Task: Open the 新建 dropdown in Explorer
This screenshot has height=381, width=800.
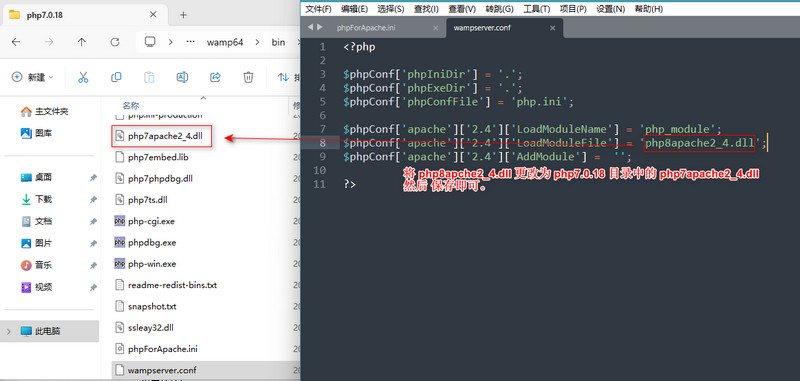Action: [x=33, y=77]
